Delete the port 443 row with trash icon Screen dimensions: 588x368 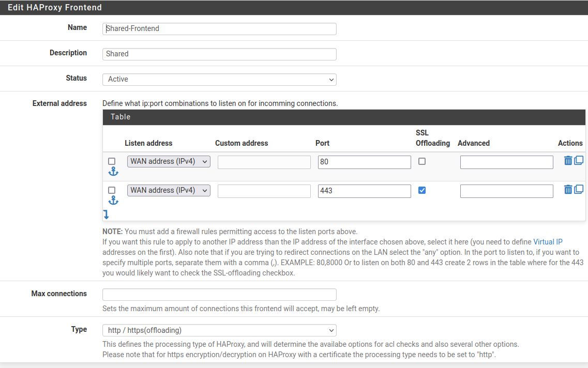(x=568, y=190)
